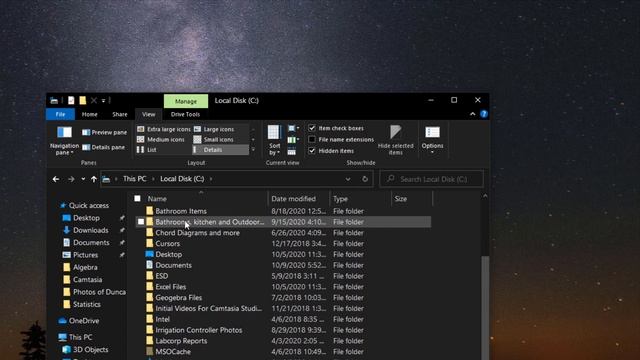640x360 pixels.
Task: Select Algebra folder in navigation pane
Action: (x=81, y=267)
